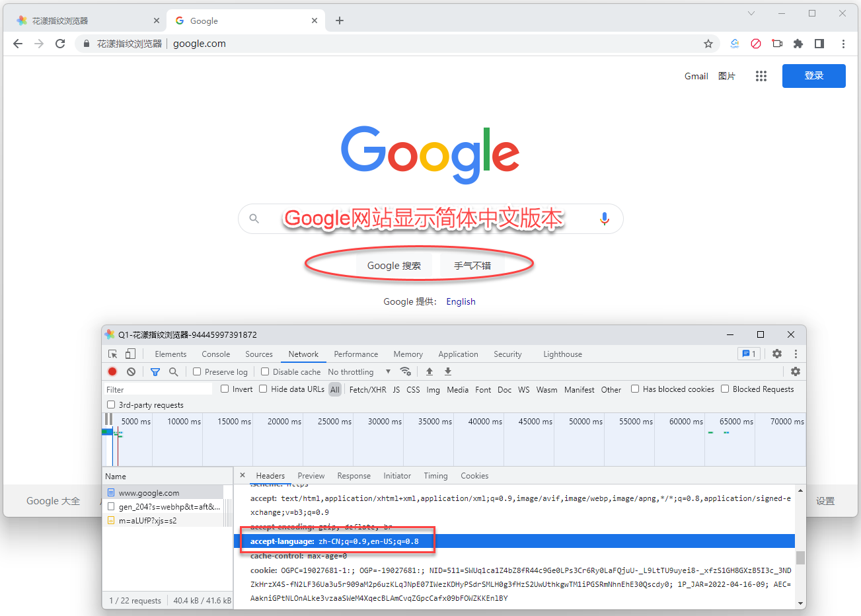Image resolution: width=861 pixels, height=616 pixels.
Task: Open the Gmail link
Action: 696,76
